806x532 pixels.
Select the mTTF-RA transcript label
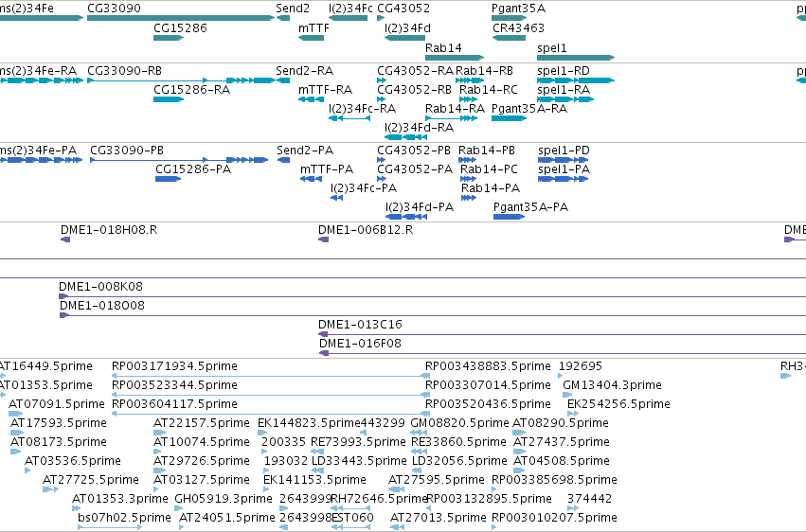[x=326, y=89]
